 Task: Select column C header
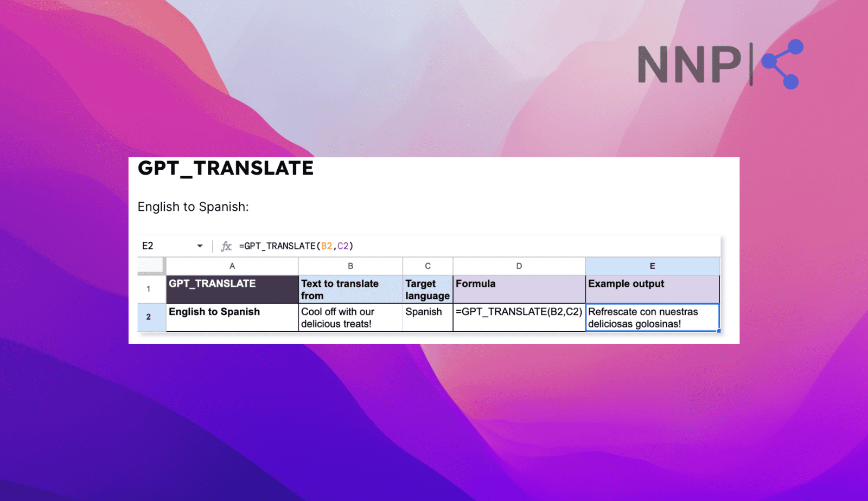[x=427, y=266]
